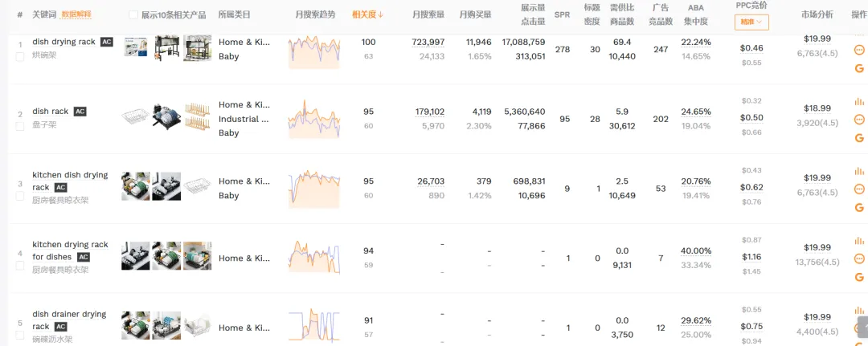Check row 5 dish drainer drying rack box
The height and width of the screenshot is (346, 868).
20,335
